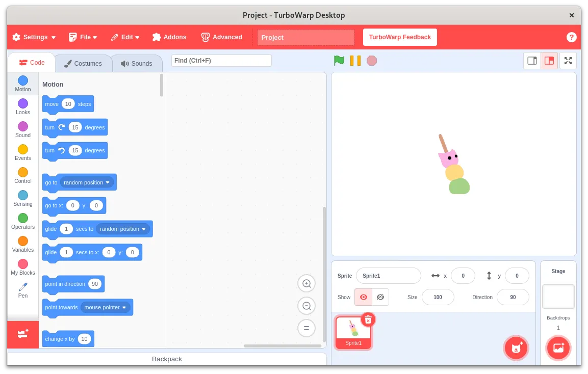The width and height of the screenshot is (588, 374).
Task: Select the Sensing block category
Action: pyautogui.click(x=23, y=198)
